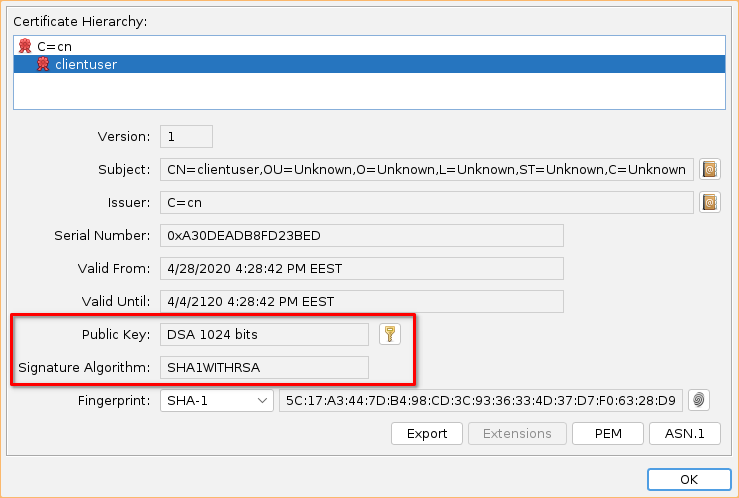Click the Subject label
739x498 pixels.
(x=124, y=169)
